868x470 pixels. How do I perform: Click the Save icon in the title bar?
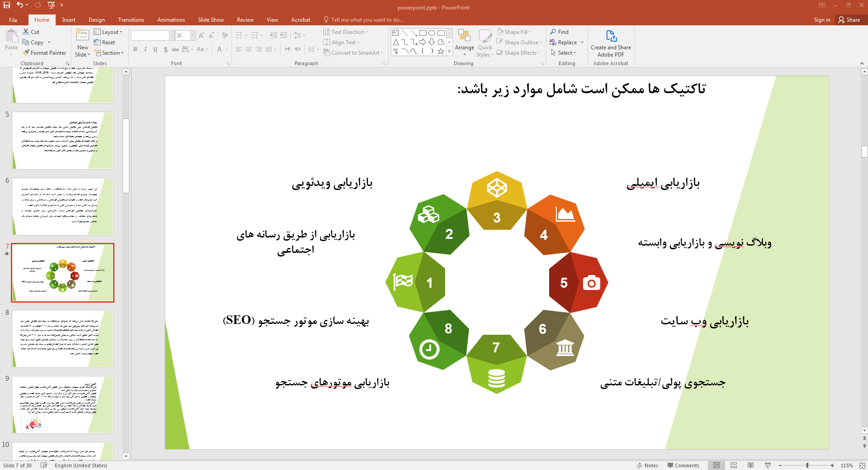6,5
